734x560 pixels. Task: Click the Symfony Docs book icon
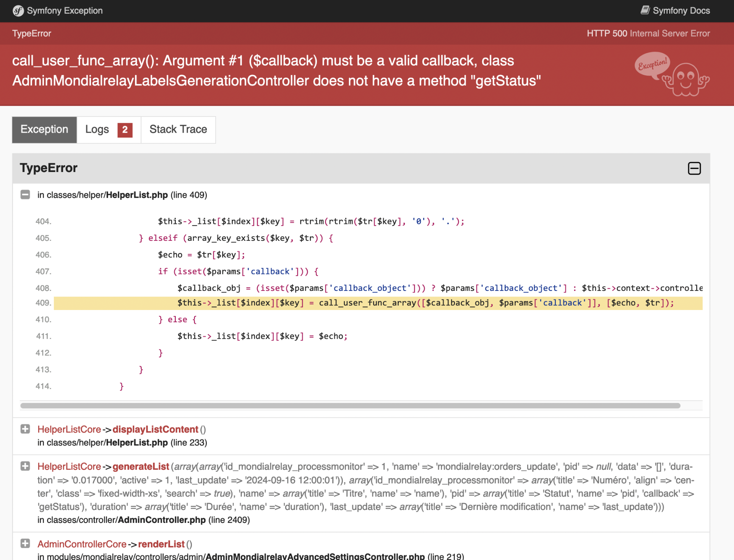[645, 10]
